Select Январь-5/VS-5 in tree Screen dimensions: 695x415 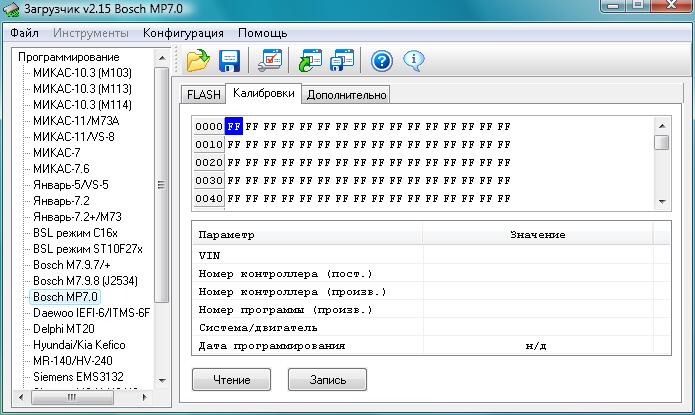click(x=71, y=184)
